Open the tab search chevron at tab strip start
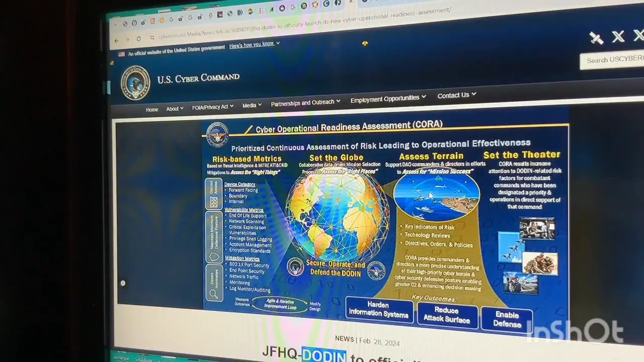The height and width of the screenshot is (362, 644). (x=116, y=24)
